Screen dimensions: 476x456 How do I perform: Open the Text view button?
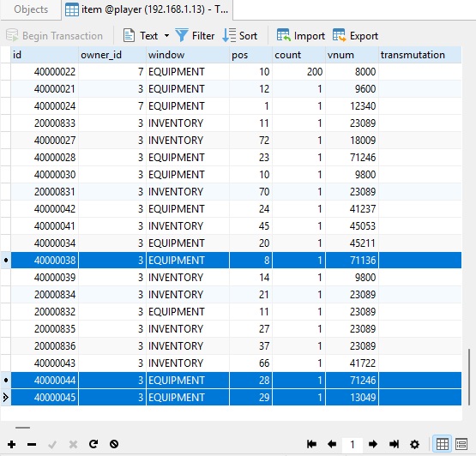click(x=141, y=36)
